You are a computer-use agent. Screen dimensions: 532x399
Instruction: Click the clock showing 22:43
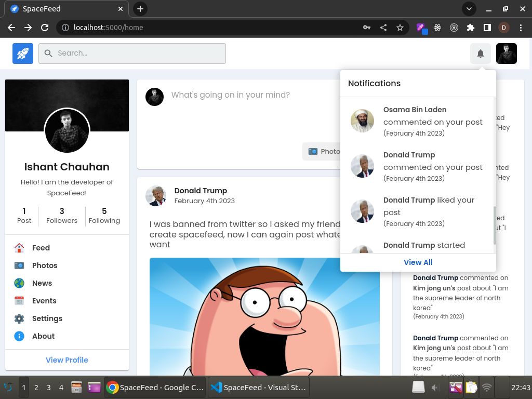[521, 388]
